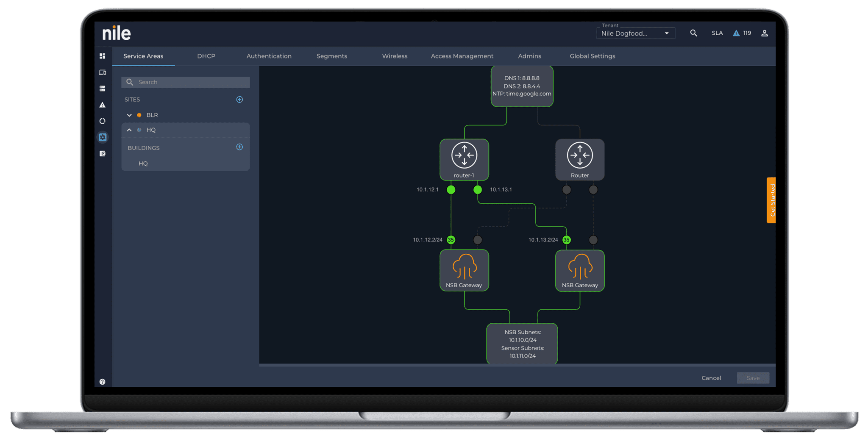Expand the BLR site chevron
868x444 pixels.
[x=129, y=115]
